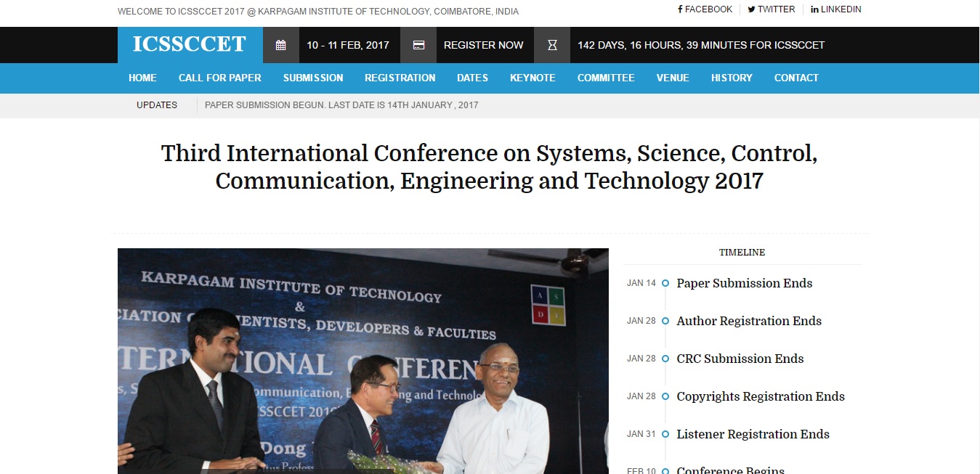Click the calendar icon beside conference dates
The width and height of the screenshot is (980, 474).
coord(280,45)
